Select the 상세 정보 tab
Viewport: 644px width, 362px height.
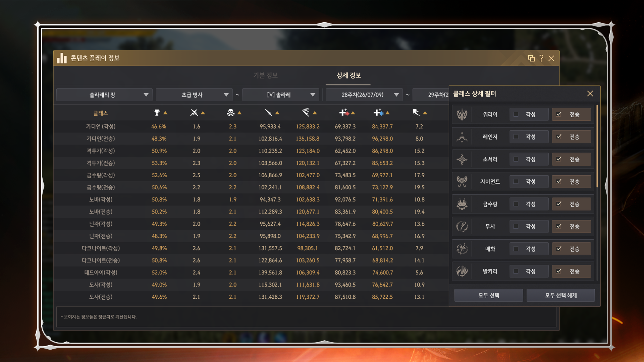(x=348, y=75)
